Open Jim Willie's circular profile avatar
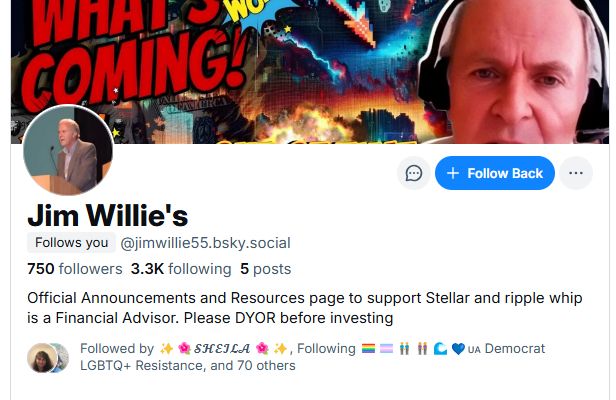The width and height of the screenshot is (616, 400). [x=68, y=150]
